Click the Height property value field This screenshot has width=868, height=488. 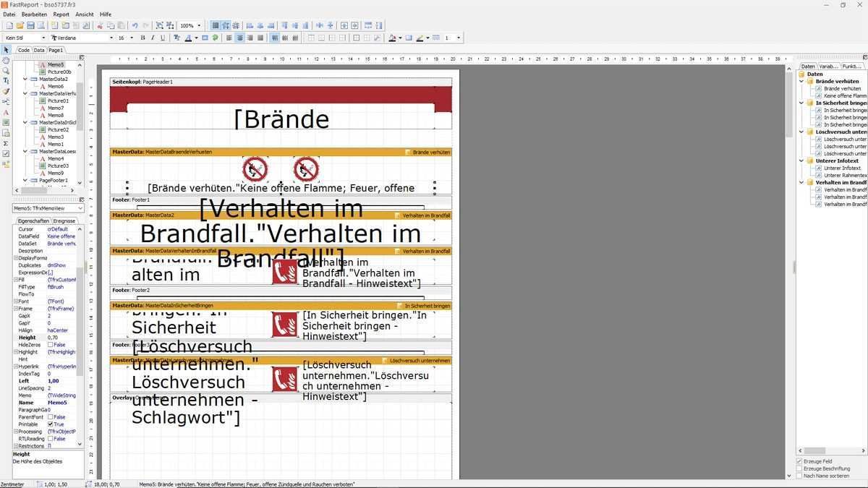pos(61,338)
